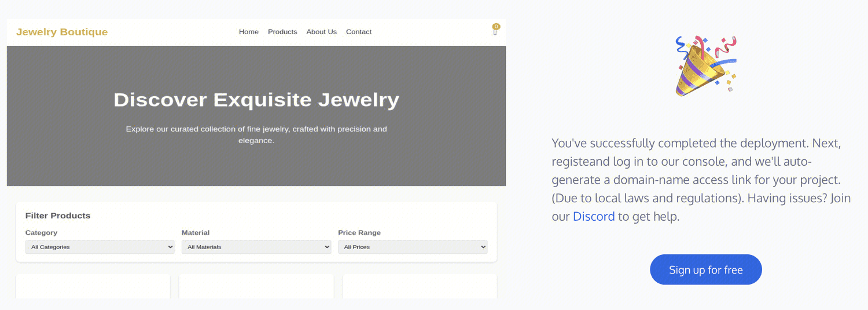Select the middle product card
This screenshot has height=310, width=868.
click(x=256, y=286)
